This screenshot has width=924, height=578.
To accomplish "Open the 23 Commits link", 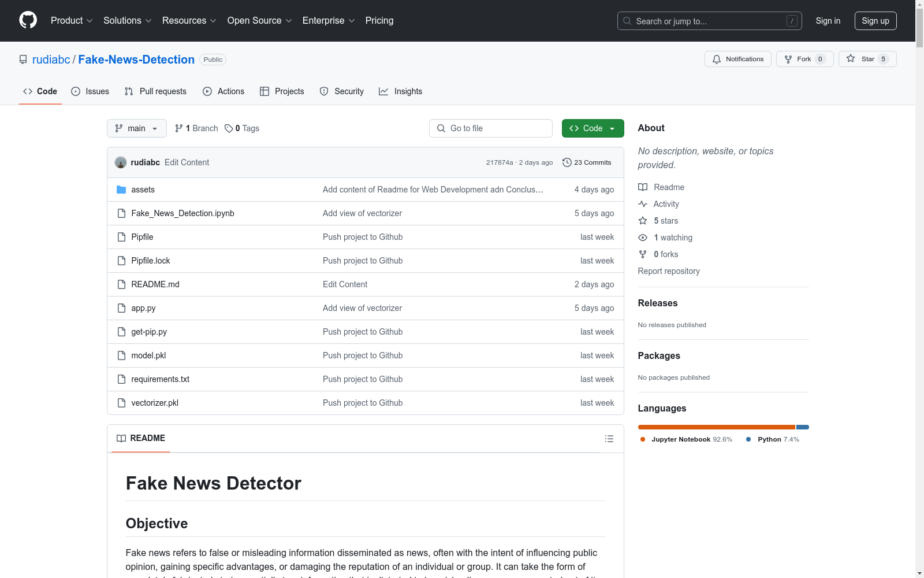I will click(x=587, y=162).
